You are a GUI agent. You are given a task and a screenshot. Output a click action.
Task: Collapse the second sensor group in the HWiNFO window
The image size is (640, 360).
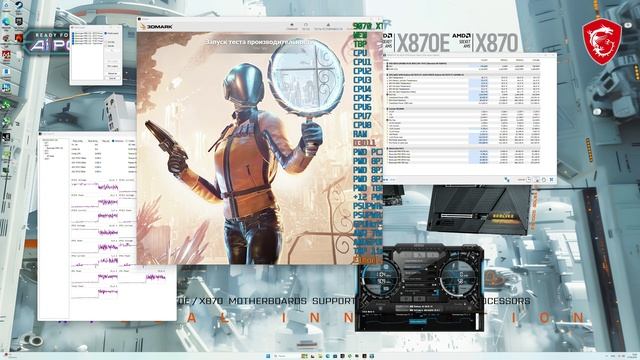pyautogui.click(x=387, y=75)
